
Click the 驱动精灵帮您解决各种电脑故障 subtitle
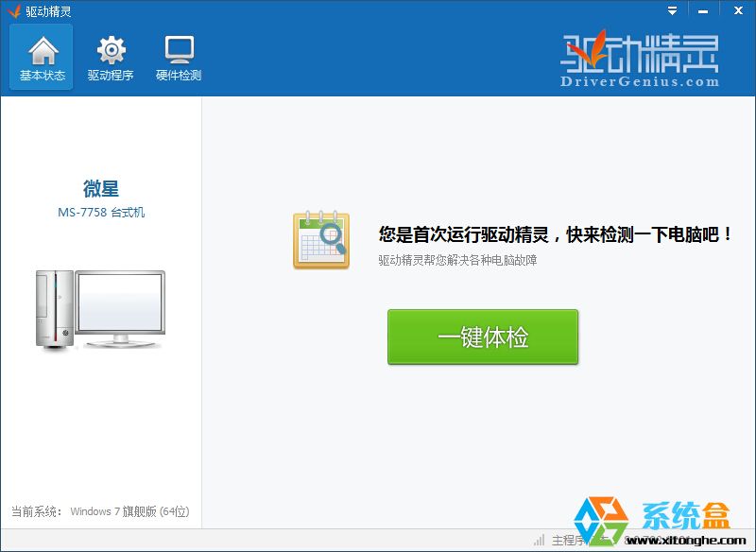point(457,260)
